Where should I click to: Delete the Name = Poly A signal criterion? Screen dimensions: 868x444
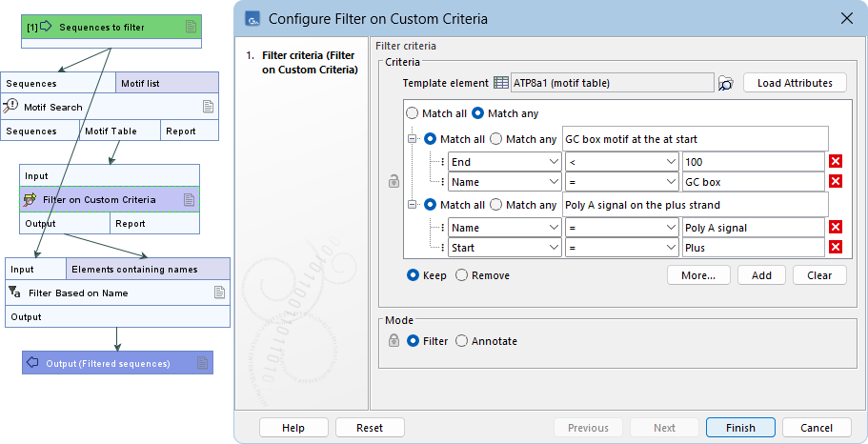(836, 227)
